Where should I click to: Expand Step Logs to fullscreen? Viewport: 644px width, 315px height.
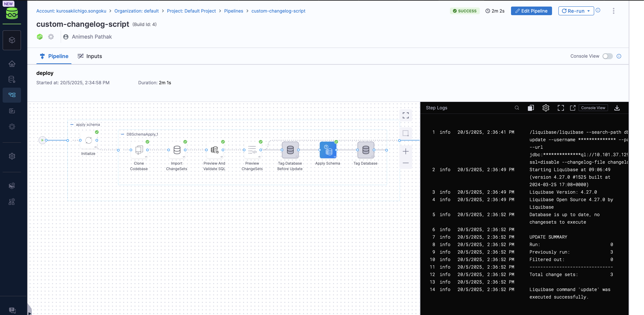coord(560,108)
